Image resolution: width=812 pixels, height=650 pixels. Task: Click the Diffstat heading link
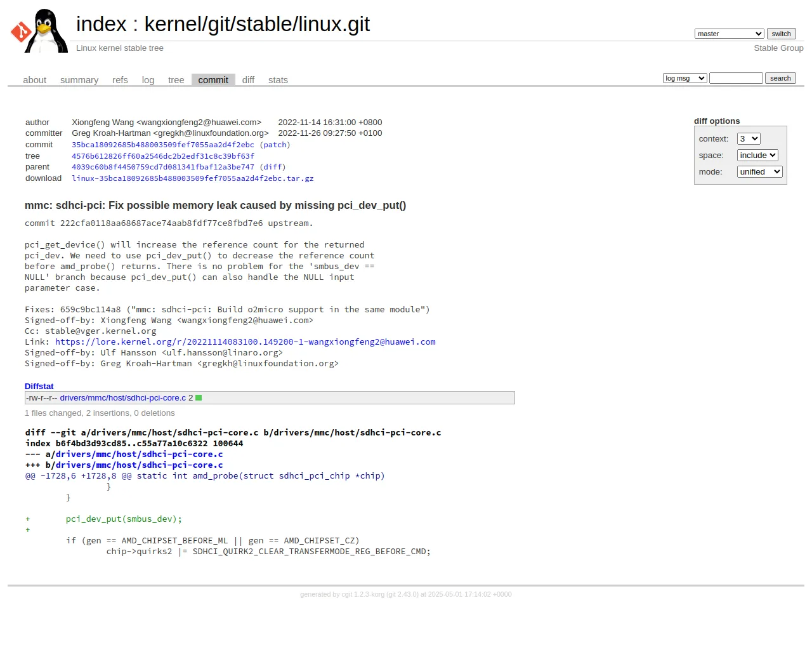(x=39, y=387)
